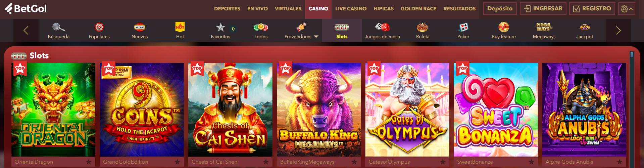The image size is (644, 168).
Task: Click the right arrow of category carousel
Action: [618, 30]
